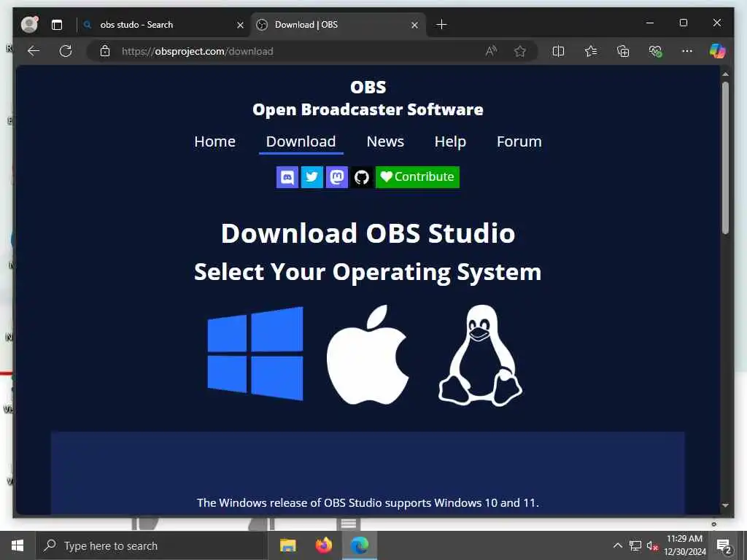Click the taskbar search box
This screenshot has height=560, width=747.
click(x=152, y=545)
